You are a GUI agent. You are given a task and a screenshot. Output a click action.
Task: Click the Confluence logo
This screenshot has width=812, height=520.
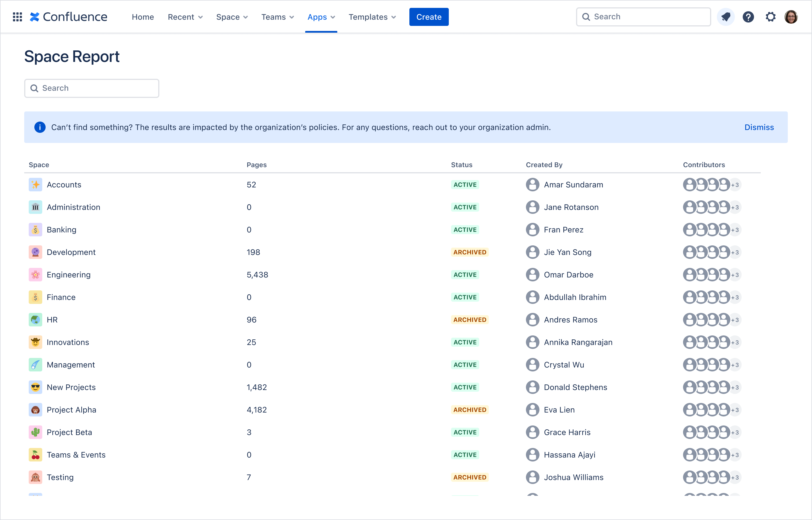point(69,17)
